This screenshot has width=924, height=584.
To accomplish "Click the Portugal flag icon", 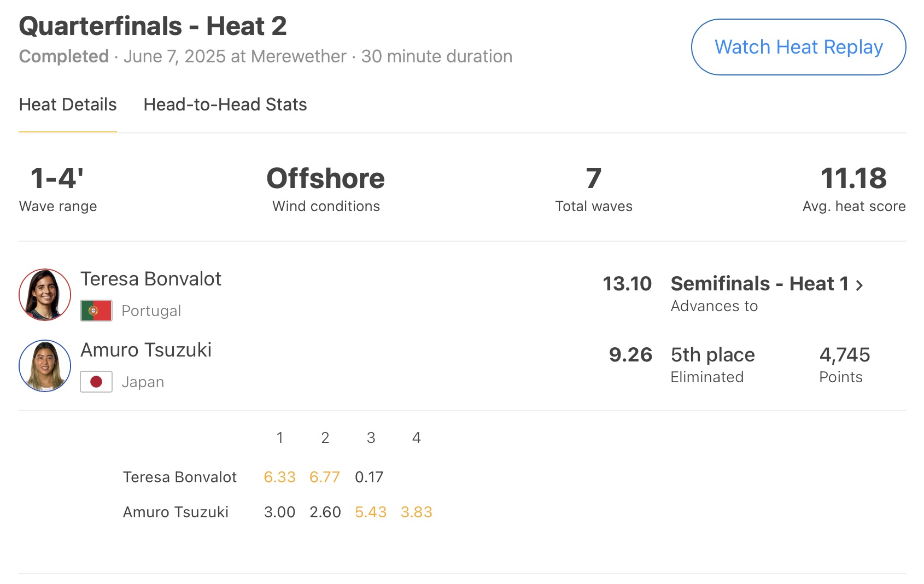I will tap(96, 311).
